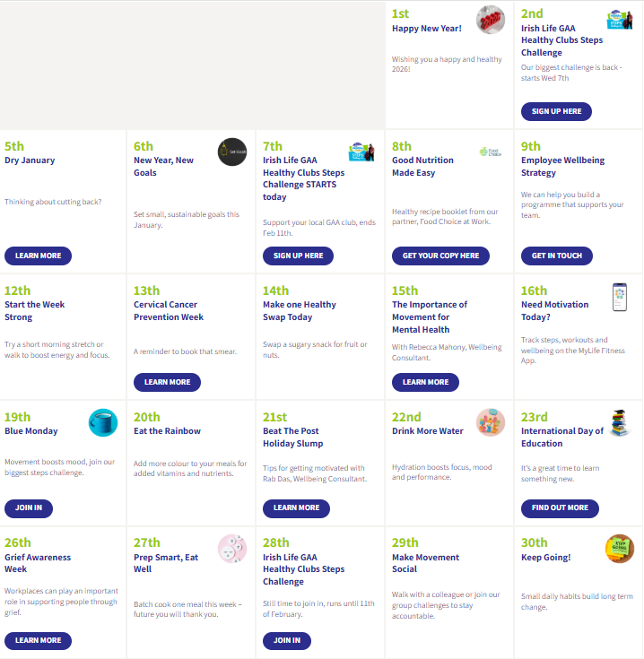Open Learn More for Cervical Cancer Prevention Week

pyautogui.click(x=167, y=382)
